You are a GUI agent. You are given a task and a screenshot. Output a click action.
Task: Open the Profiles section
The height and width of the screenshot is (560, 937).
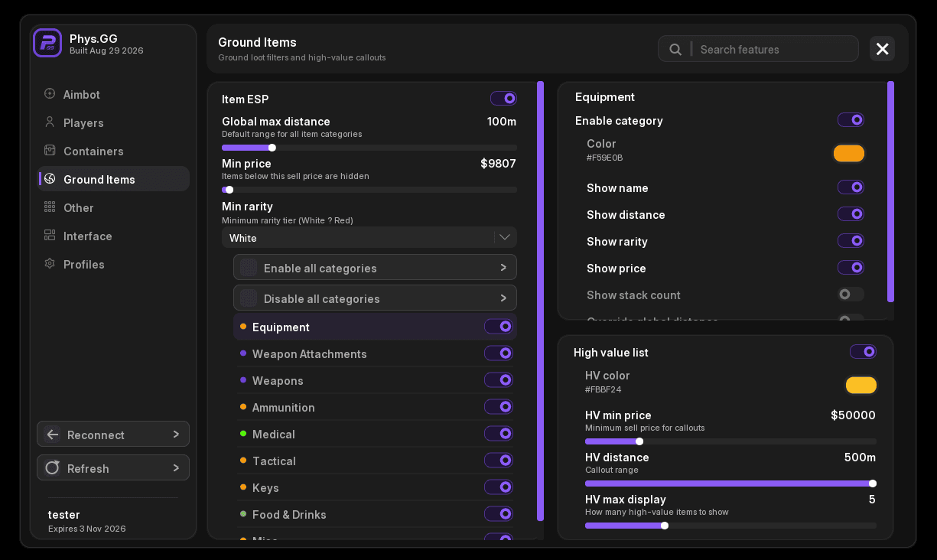(114, 265)
